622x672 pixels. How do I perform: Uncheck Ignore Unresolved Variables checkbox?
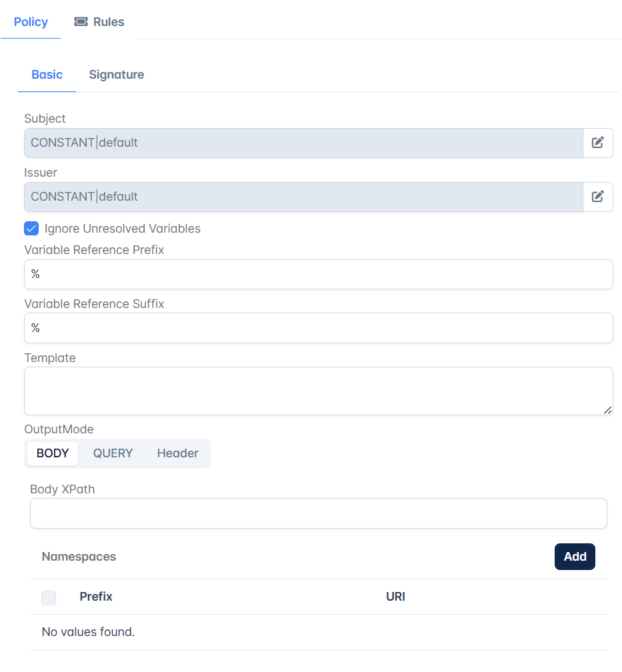pos(31,229)
